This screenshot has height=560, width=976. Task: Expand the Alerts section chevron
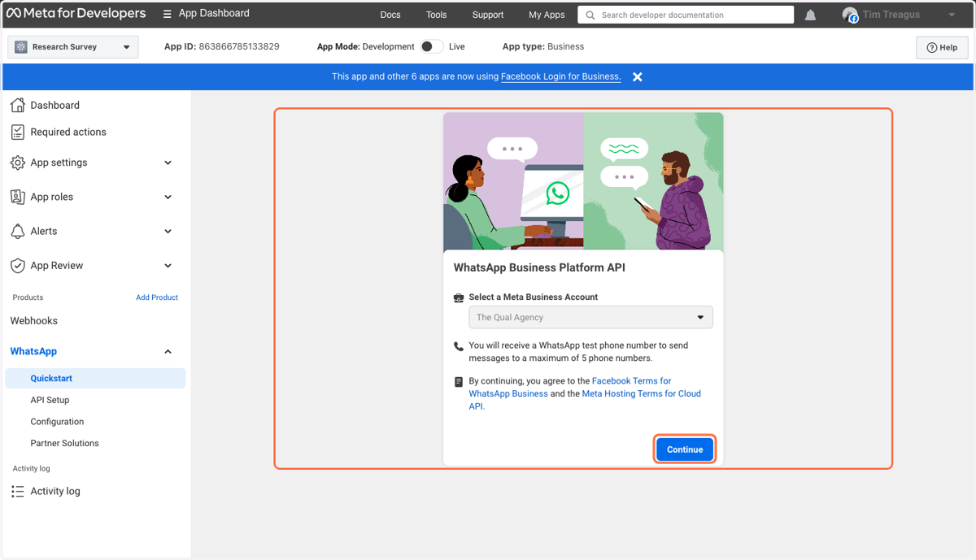coord(168,231)
